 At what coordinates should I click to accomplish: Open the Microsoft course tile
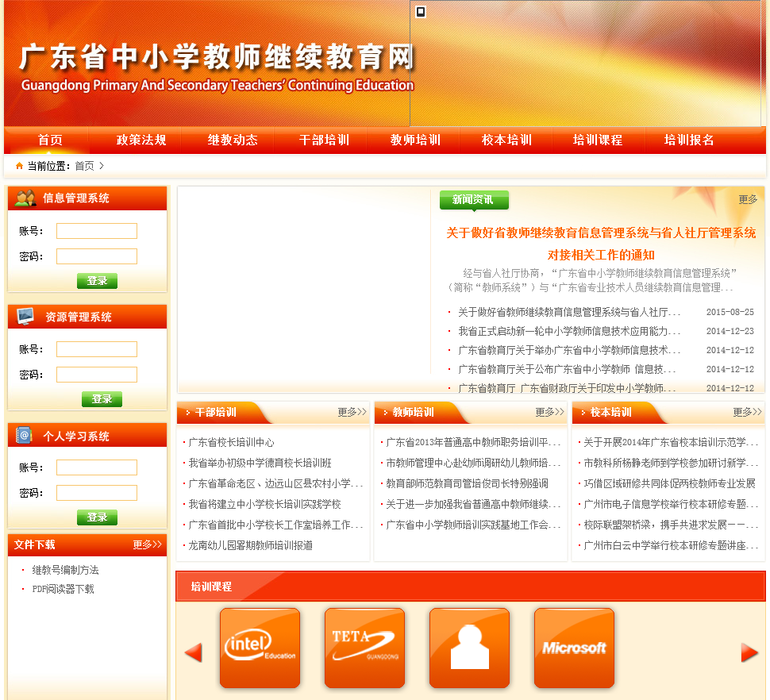click(574, 648)
